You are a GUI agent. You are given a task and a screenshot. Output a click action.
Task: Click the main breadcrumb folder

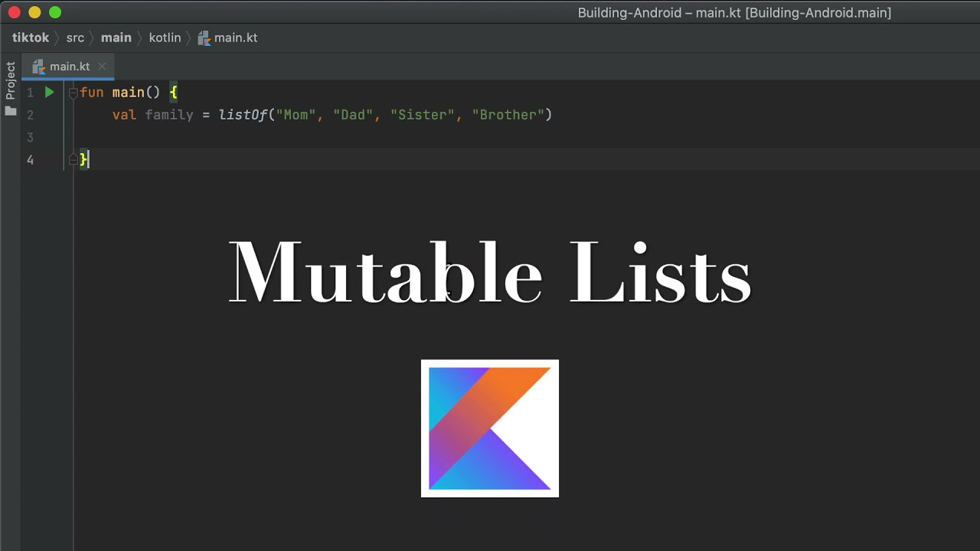tap(116, 37)
